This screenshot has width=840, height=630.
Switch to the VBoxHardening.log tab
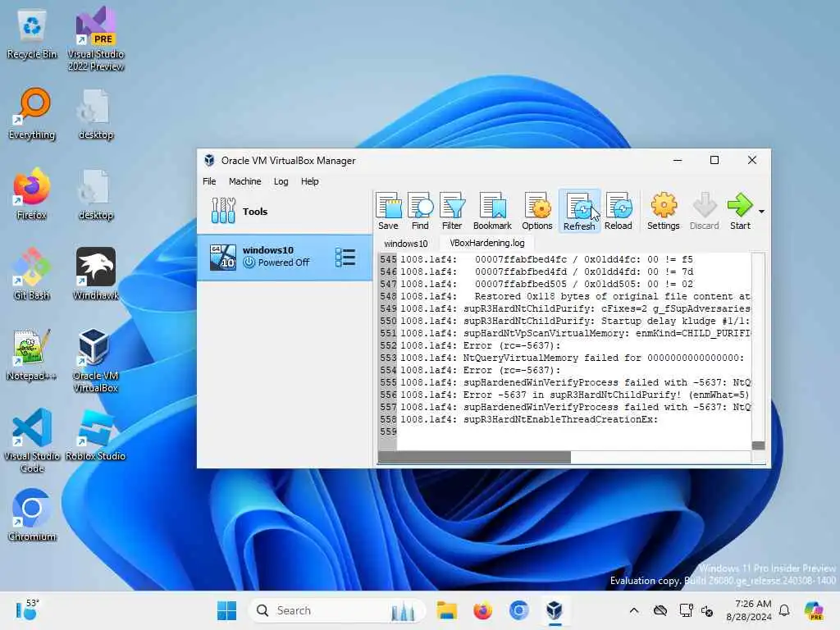point(487,243)
